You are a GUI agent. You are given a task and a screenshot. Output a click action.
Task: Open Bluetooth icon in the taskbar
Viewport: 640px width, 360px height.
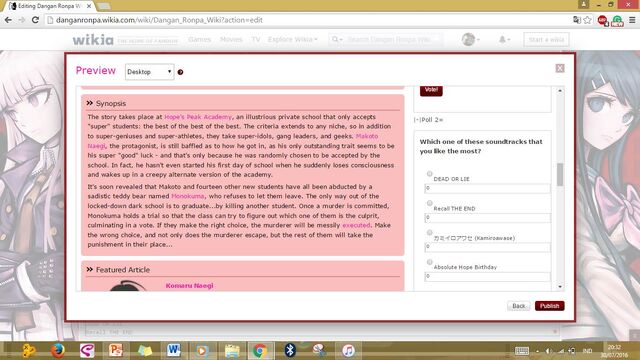coord(290,351)
